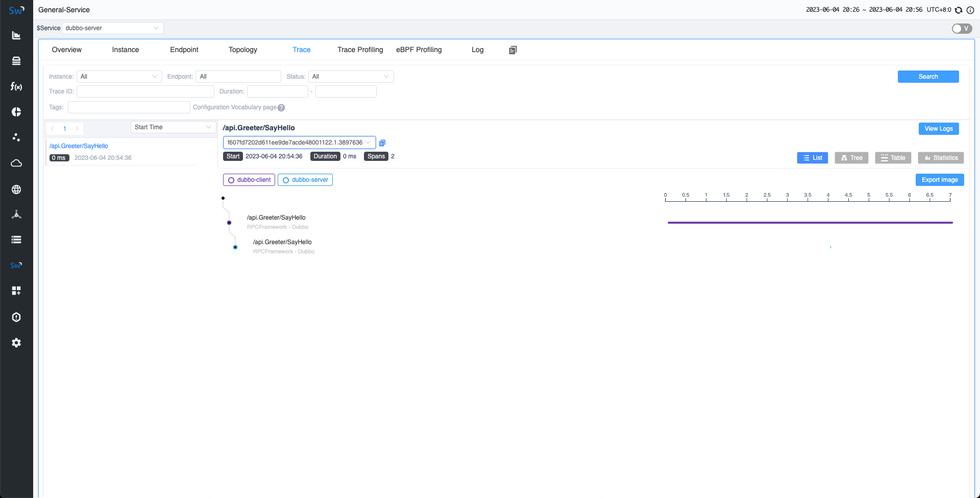Open the settings gear in sidebar

(x=16, y=343)
